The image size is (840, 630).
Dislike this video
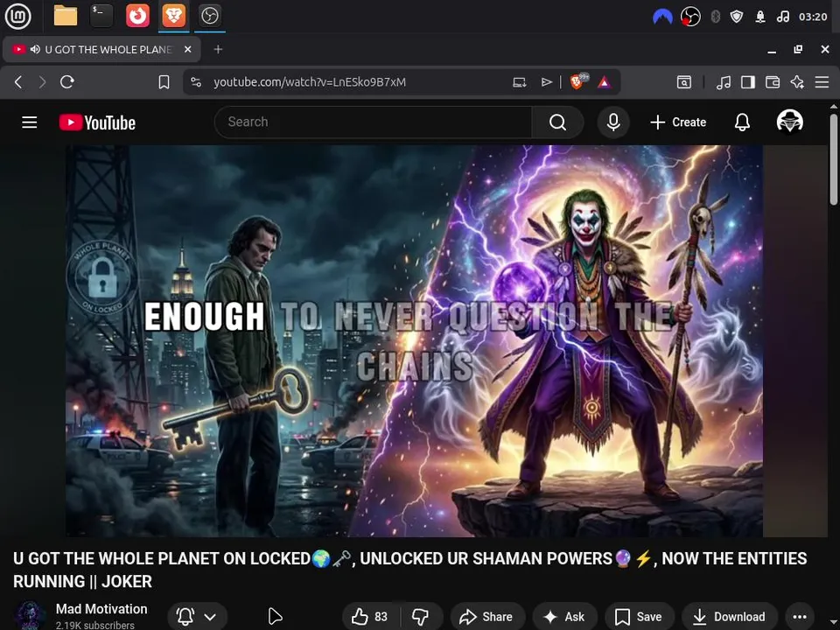coord(421,617)
